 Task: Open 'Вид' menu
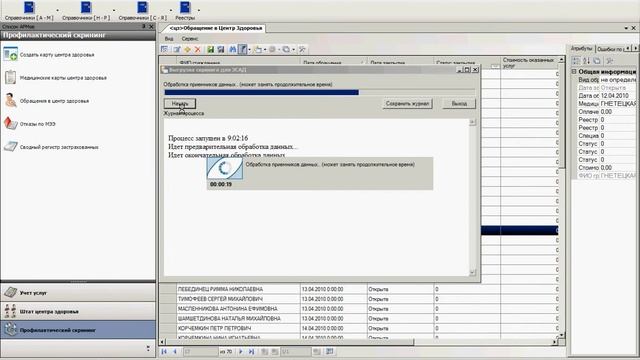(x=169, y=39)
